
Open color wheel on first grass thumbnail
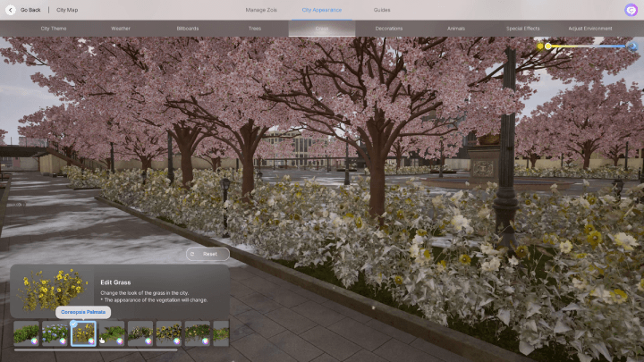(x=34, y=341)
